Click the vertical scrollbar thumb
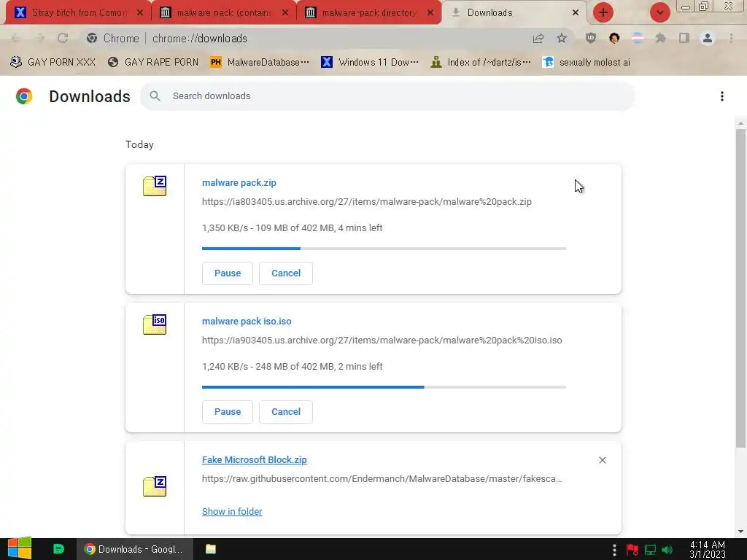Image resolution: width=747 pixels, height=560 pixels. point(740,288)
